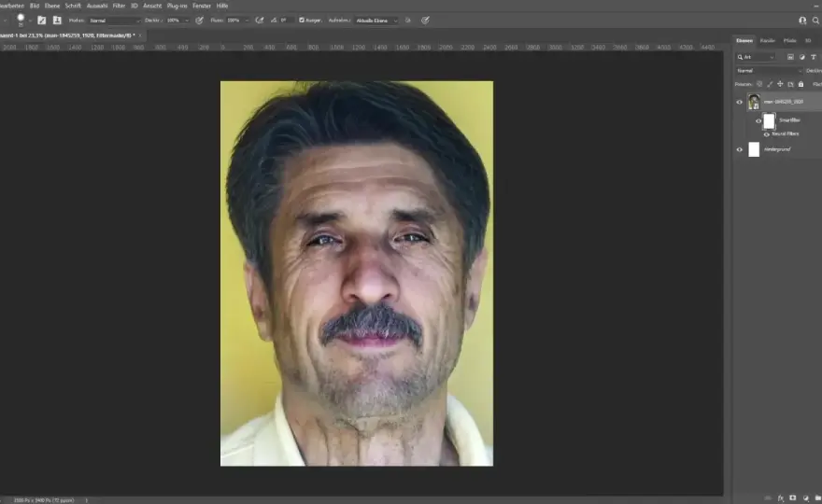Filter layers by pixel layers icon
The width and height of the screenshot is (822, 504).
790,57
